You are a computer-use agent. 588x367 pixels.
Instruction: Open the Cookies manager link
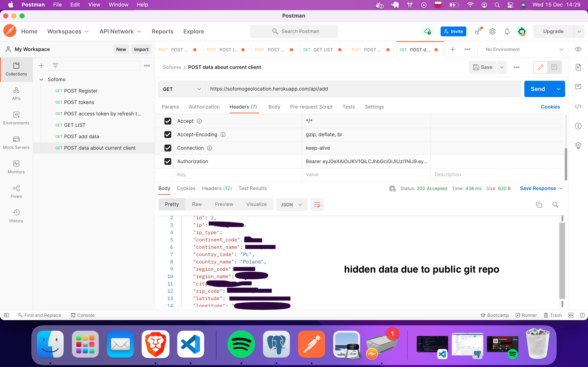coord(550,107)
